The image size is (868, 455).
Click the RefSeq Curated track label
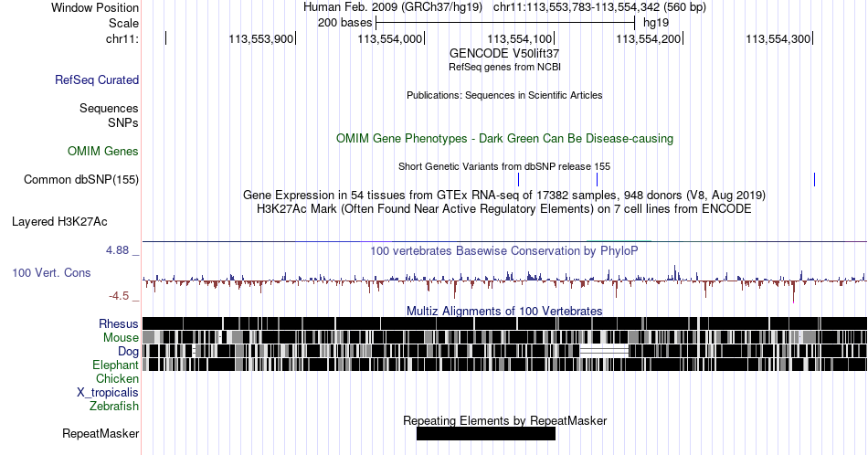[x=97, y=79]
